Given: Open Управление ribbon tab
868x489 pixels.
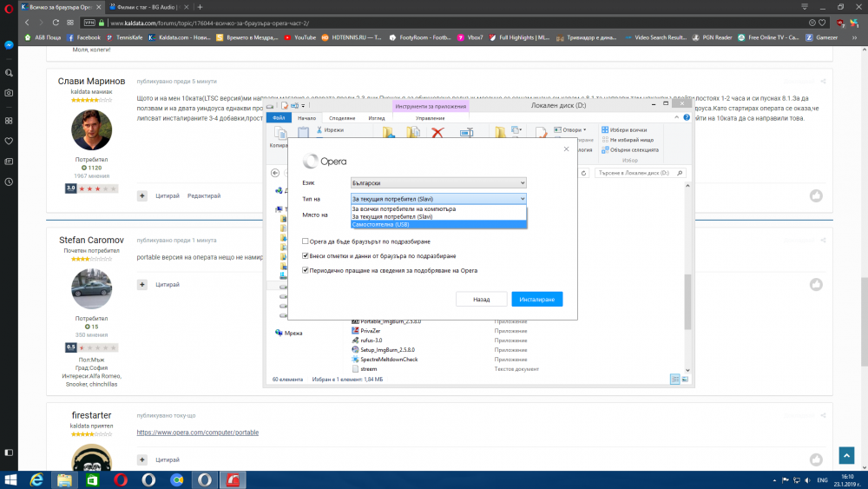Looking at the screenshot, I should (x=431, y=118).
